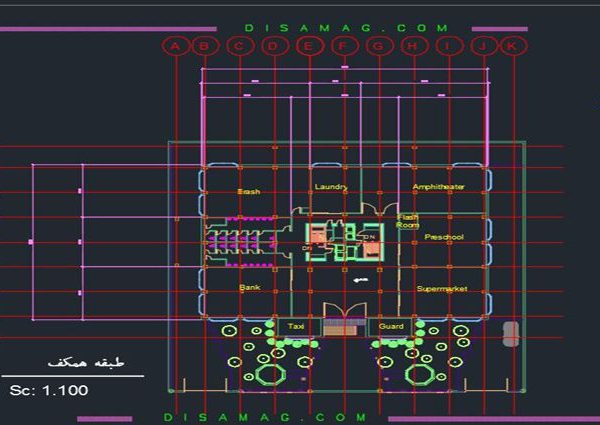Select the Bank room text
600x425 pixels.
click(x=249, y=287)
